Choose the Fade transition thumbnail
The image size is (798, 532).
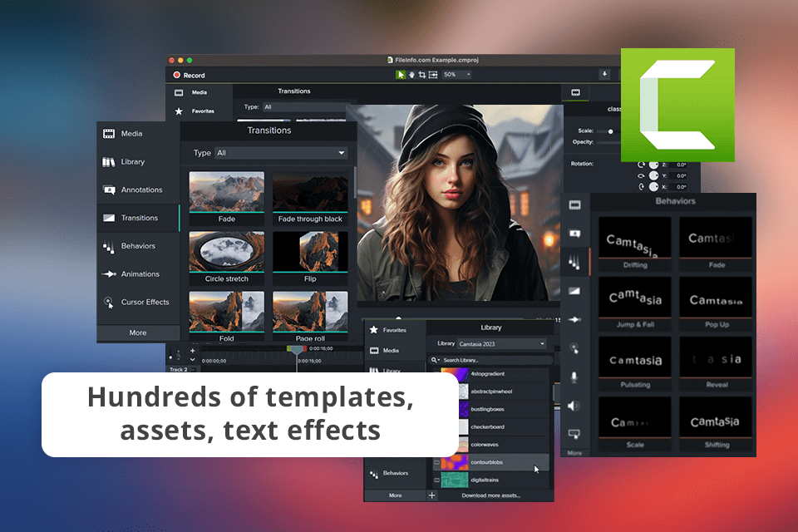click(226, 199)
